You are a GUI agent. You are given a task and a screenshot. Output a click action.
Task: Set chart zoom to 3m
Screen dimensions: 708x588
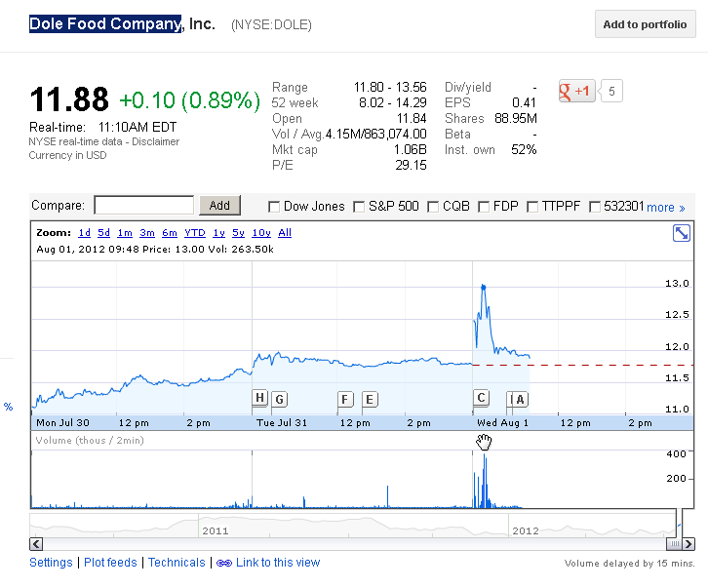(147, 233)
